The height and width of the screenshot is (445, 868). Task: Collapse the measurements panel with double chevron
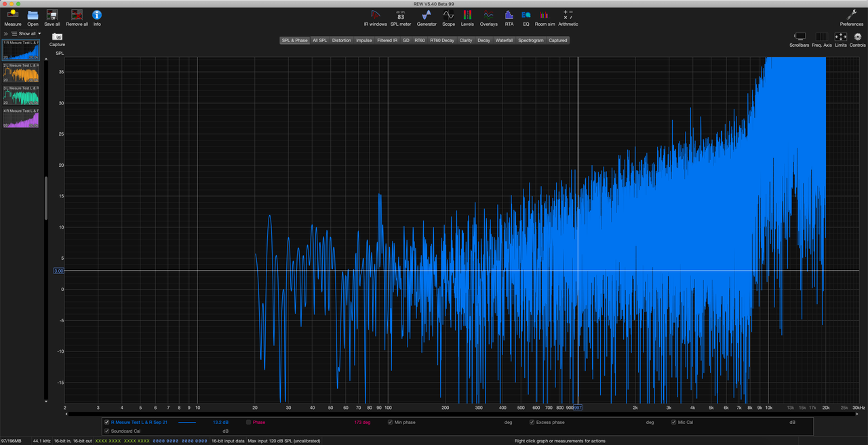tap(6, 33)
